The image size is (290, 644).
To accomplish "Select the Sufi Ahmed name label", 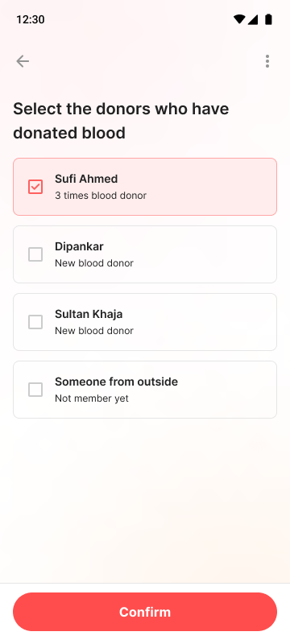I will [x=86, y=179].
